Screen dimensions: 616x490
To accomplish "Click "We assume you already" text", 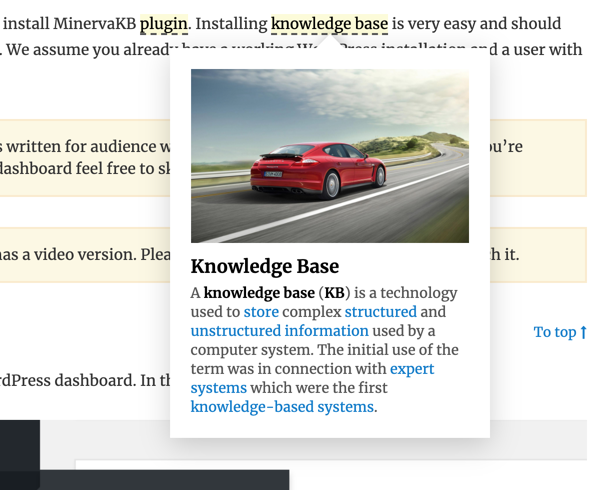I will [x=90, y=50].
